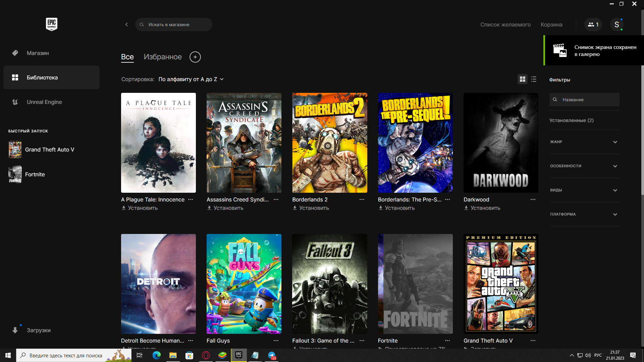Click the filter name input field
The width and height of the screenshot is (644, 362).
584,100
